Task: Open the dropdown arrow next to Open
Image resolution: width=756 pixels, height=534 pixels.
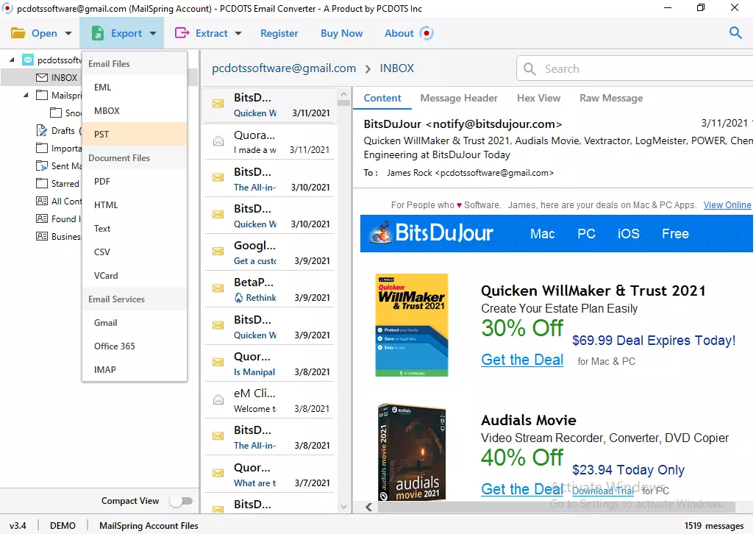Action: (x=68, y=33)
